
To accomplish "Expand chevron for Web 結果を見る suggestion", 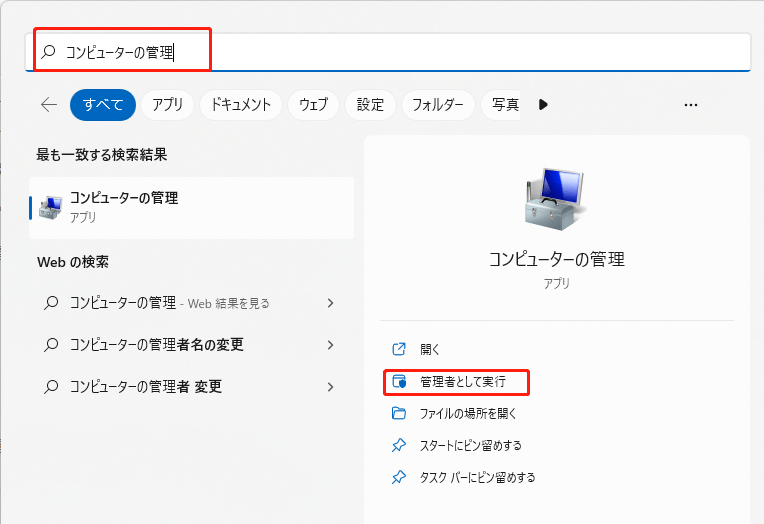I will (330, 303).
